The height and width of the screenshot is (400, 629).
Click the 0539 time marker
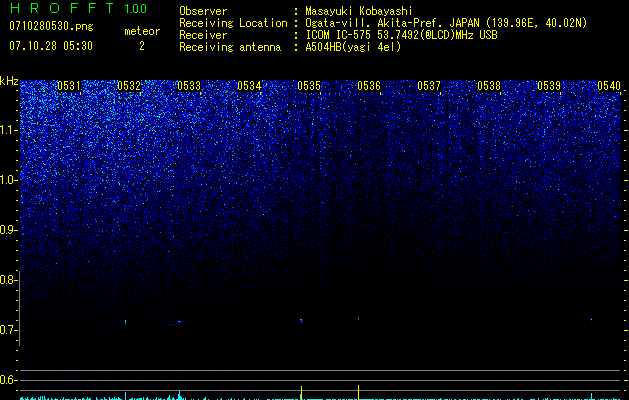point(549,86)
